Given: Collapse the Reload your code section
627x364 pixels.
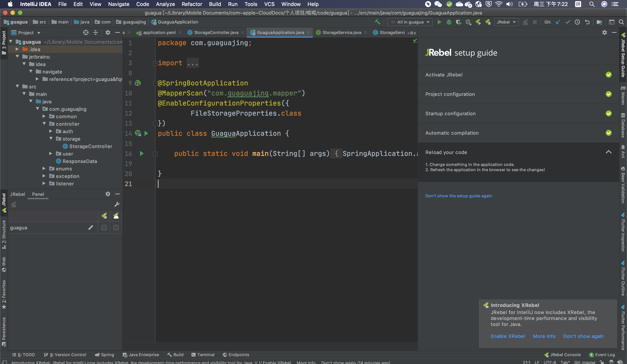Looking at the screenshot, I should coord(608,152).
